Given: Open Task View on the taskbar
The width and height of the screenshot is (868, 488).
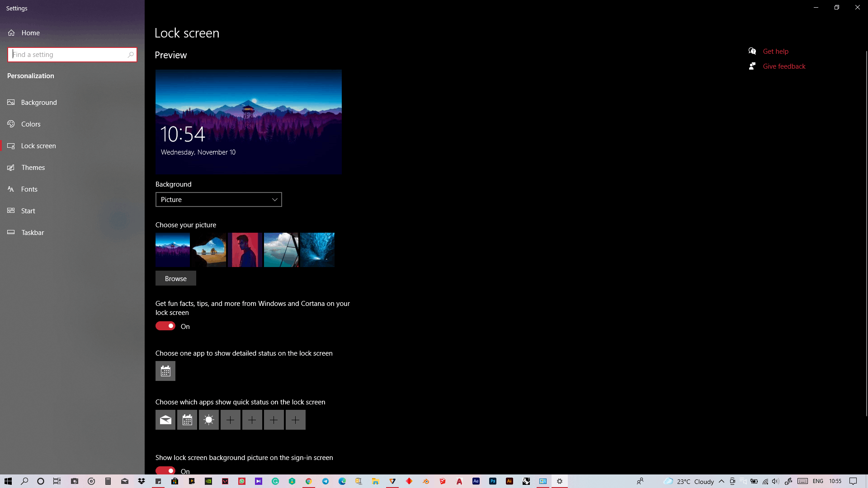Looking at the screenshot, I should pyautogui.click(x=57, y=481).
